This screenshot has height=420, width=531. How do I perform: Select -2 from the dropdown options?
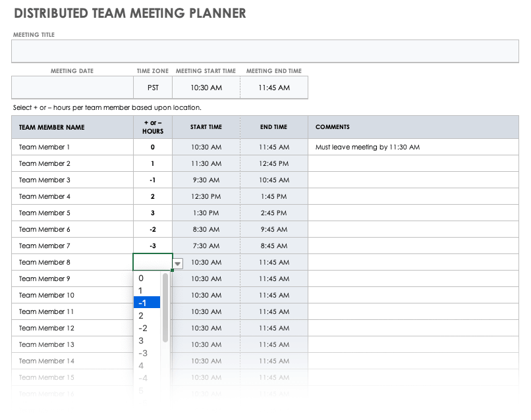coord(146,328)
